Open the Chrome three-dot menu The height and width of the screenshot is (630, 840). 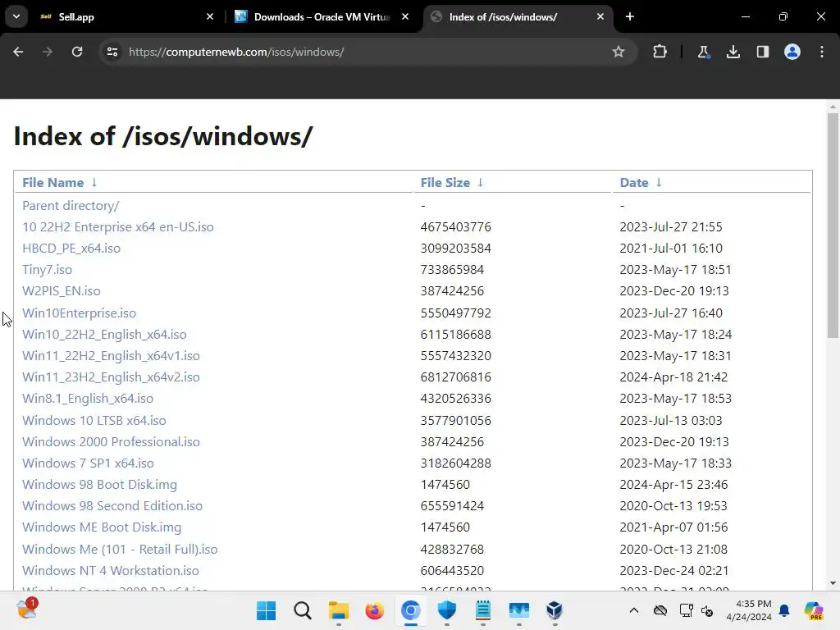tap(822, 52)
